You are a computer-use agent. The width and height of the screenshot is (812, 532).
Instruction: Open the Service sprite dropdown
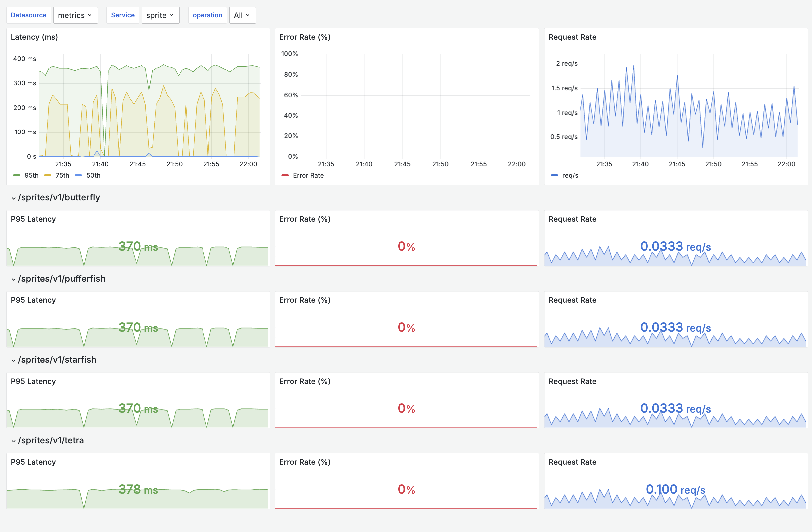tap(160, 15)
